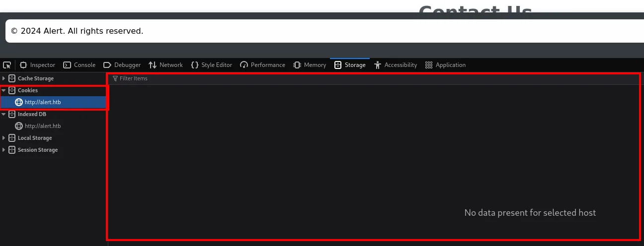Viewport: 644px width, 246px height.
Task: Click the '© 2024 Alert. All rights reserved.' footer text
Action: tap(77, 31)
